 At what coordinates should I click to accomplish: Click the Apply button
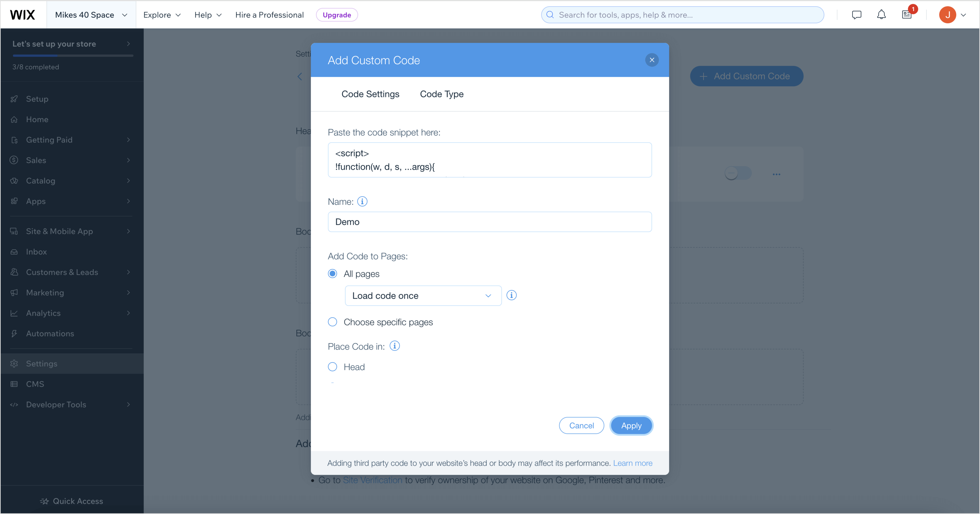coord(631,425)
